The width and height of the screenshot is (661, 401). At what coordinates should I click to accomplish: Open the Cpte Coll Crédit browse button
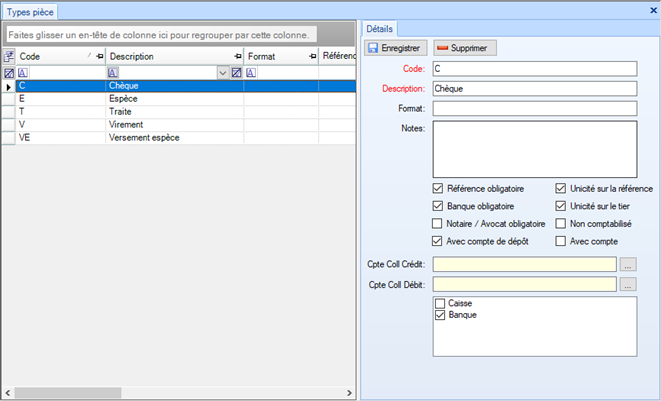[628, 265]
